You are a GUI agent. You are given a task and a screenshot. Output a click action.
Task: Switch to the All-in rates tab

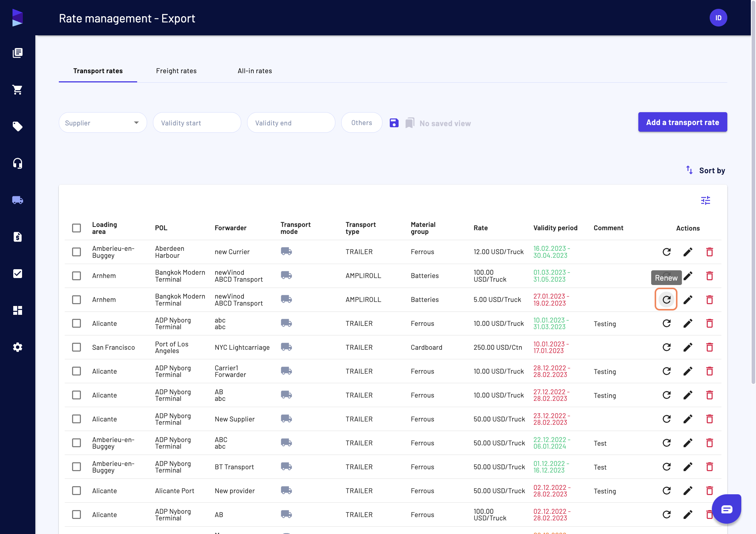click(255, 71)
